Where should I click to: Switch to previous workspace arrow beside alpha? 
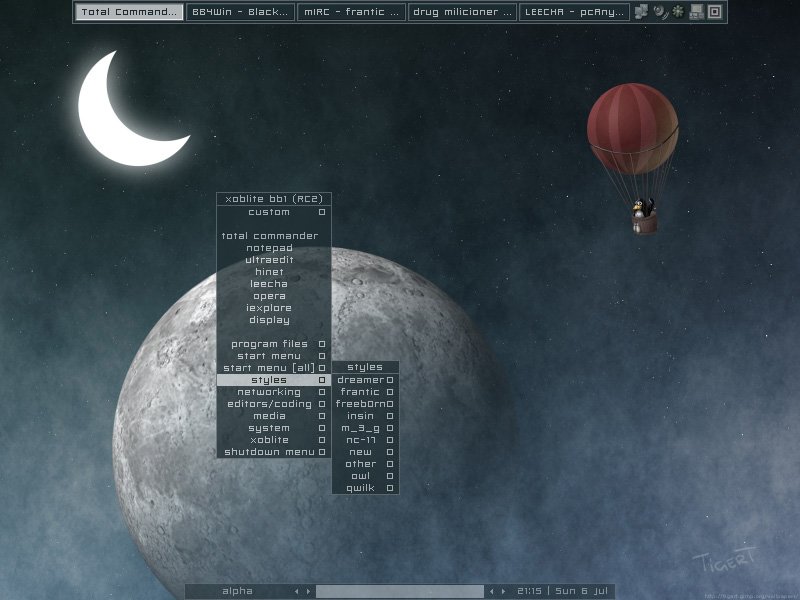coord(296,591)
